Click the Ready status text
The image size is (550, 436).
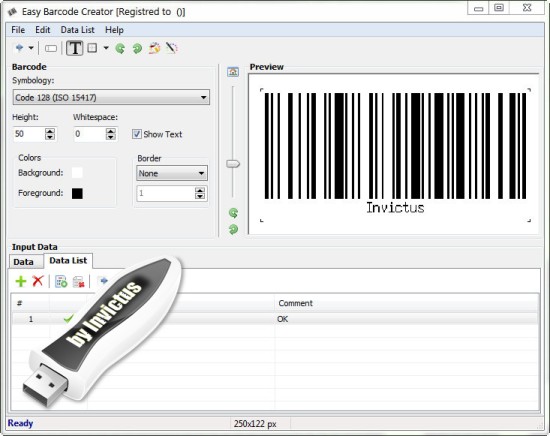[x=20, y=423]
